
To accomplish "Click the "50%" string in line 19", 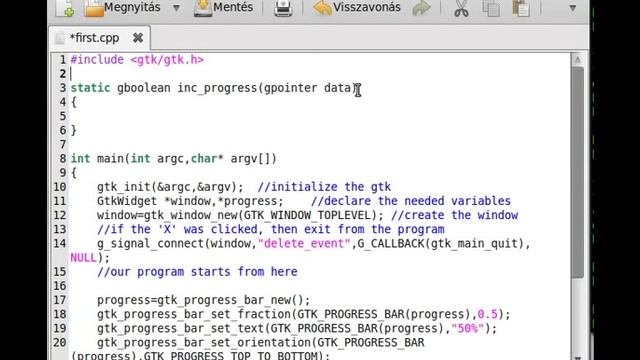I will 467,329.
